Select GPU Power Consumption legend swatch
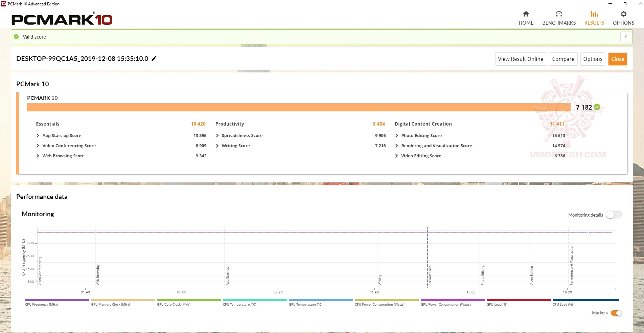Screen dimensions: 644x333 453,300
